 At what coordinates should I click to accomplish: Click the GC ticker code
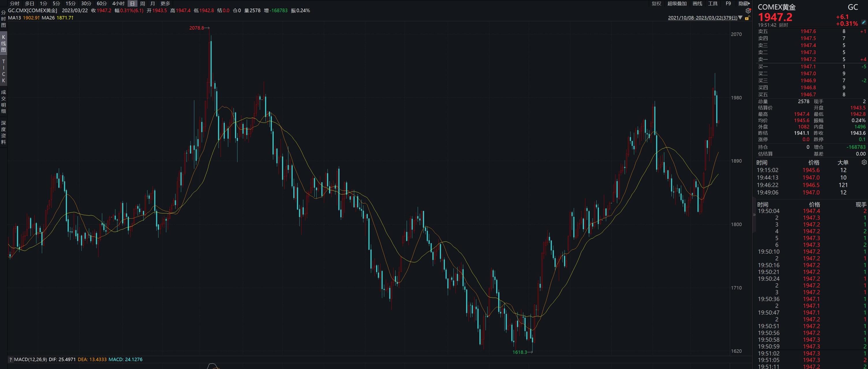(853, 7)
